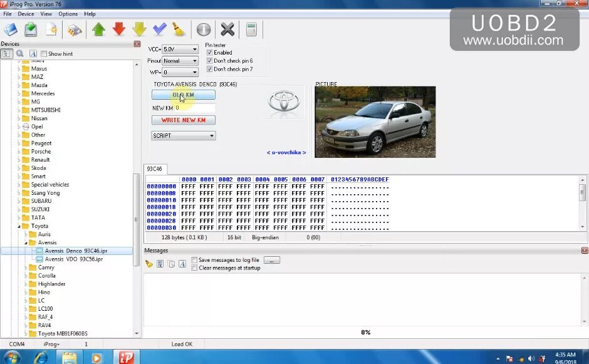Screen dimensions: 589x364
Task: Open the Options menu
Action: 68,14
